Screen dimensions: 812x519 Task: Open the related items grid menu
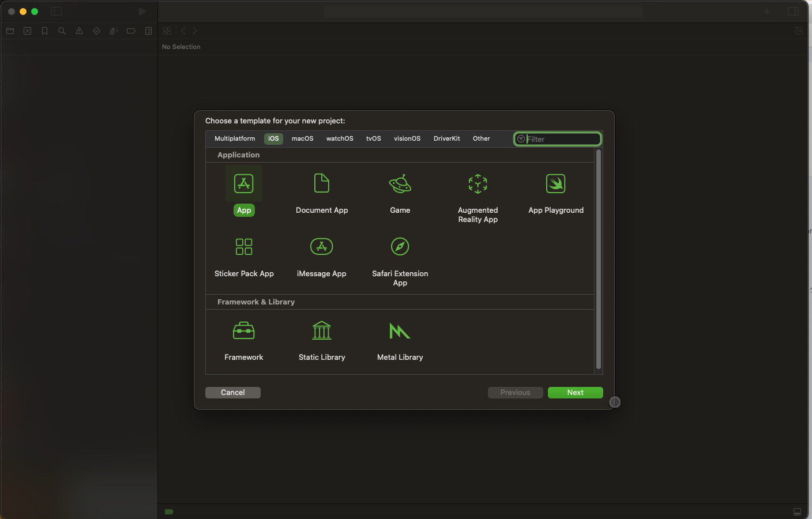[x=167, y=31]
